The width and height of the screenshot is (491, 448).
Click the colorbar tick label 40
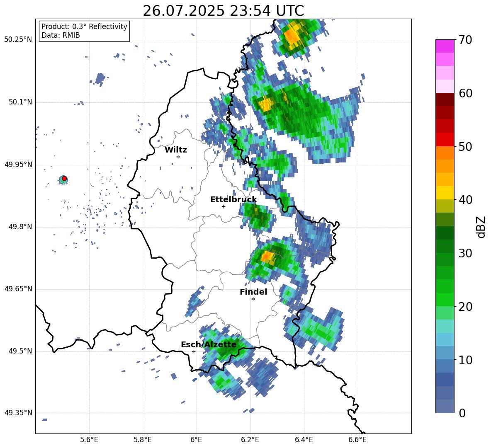(466, 200)
